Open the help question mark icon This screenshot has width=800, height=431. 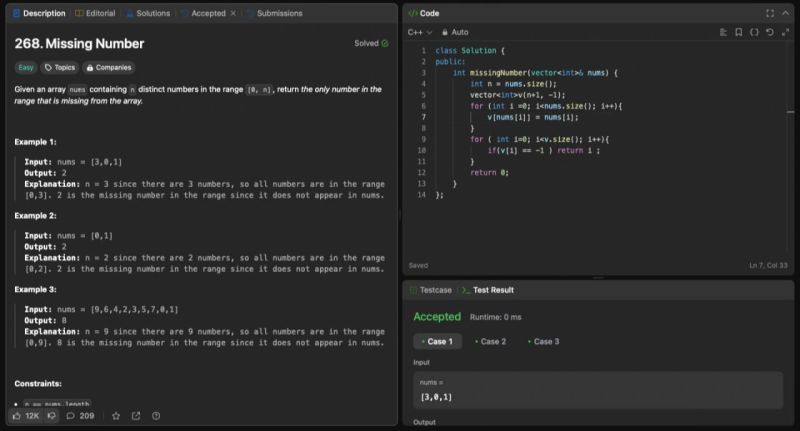pyautogui.click(x=156, y=416)
